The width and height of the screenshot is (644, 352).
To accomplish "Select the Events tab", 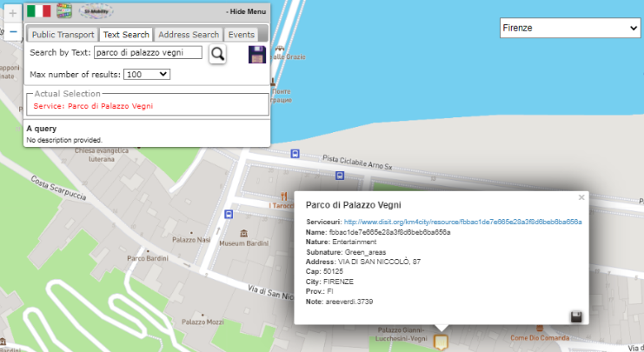I will 241,35.
